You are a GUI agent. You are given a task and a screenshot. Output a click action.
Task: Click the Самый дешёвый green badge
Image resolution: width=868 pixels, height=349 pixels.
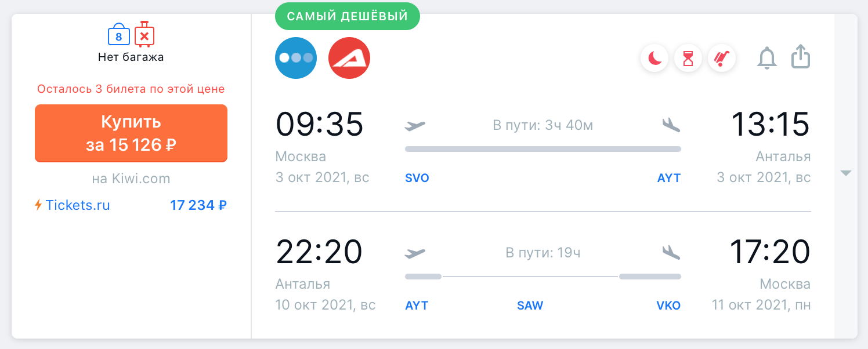pos(347,16)
